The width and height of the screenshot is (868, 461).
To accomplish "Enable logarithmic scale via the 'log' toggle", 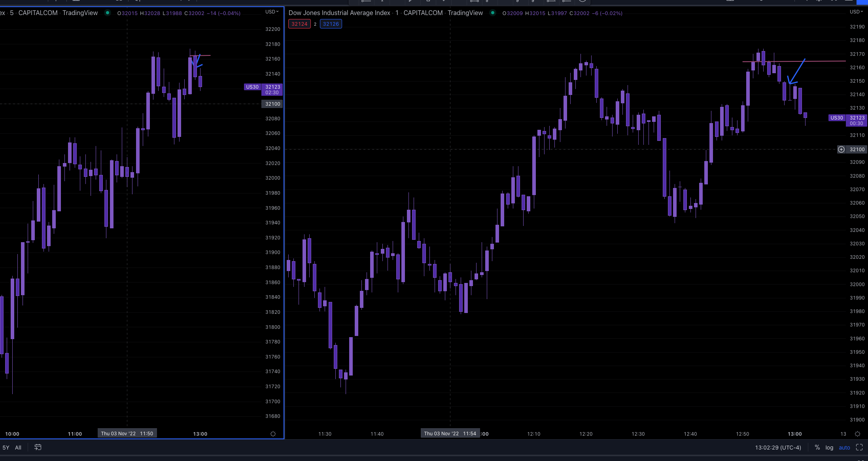I will point(829,447).
